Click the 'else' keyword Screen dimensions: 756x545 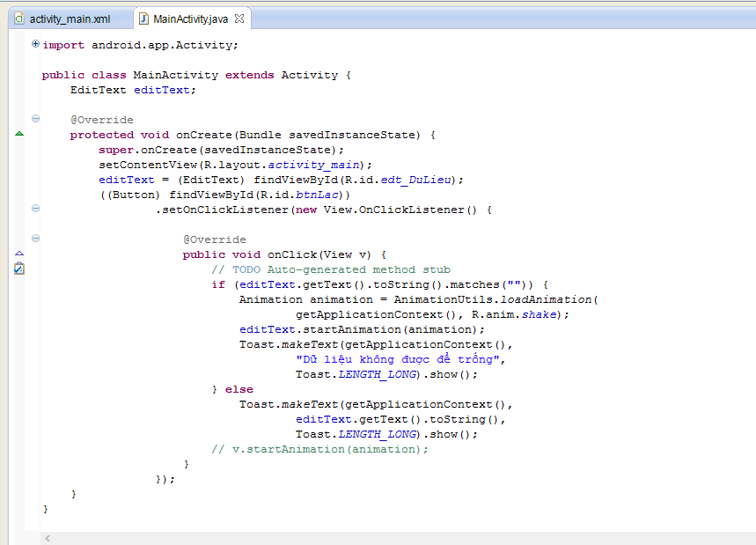(239, 389)
